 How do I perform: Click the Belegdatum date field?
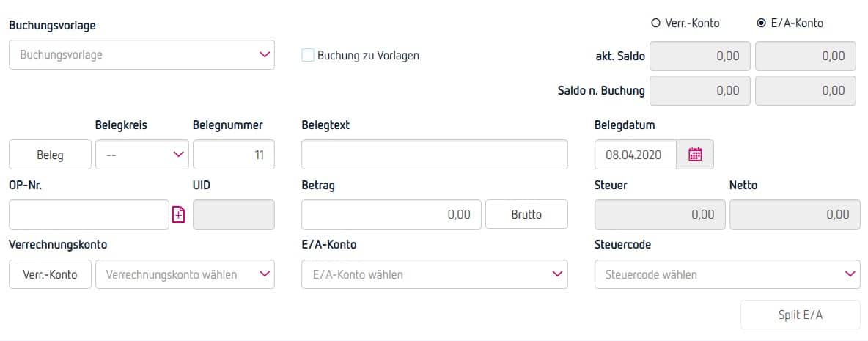635,155
